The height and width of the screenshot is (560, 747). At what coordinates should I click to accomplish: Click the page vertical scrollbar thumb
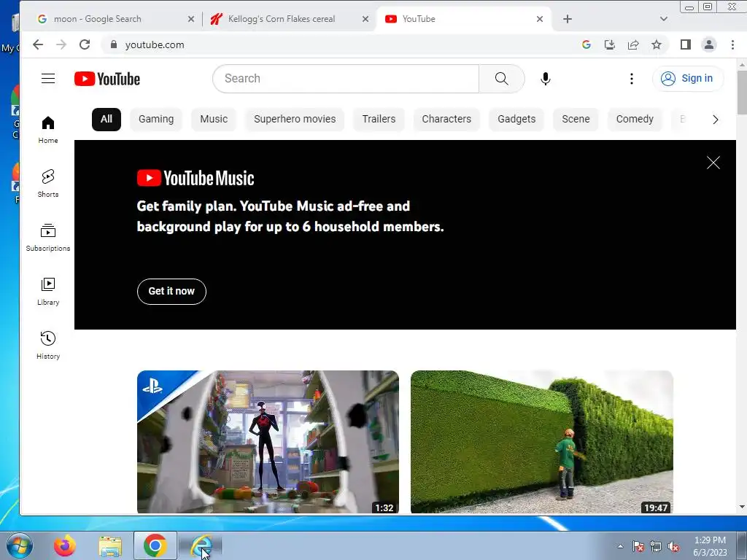point(742,93)
